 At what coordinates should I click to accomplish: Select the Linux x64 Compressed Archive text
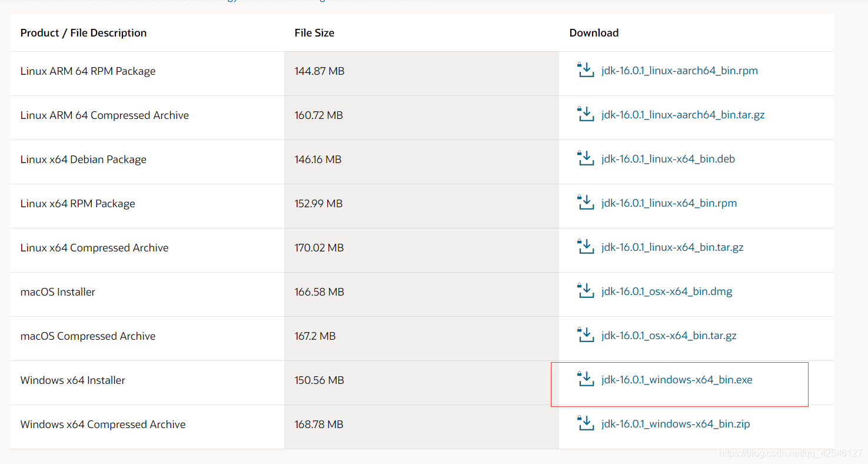coord(94,248)
